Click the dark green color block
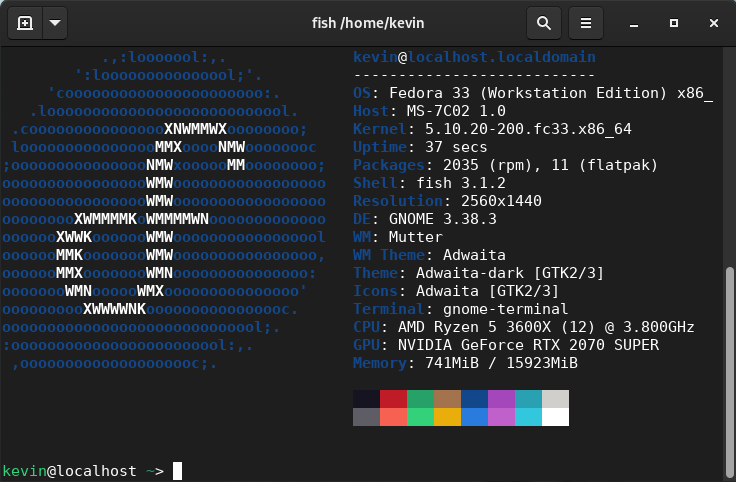The width and height of the screenshot is (736, 482). click(x=420, y=399)
